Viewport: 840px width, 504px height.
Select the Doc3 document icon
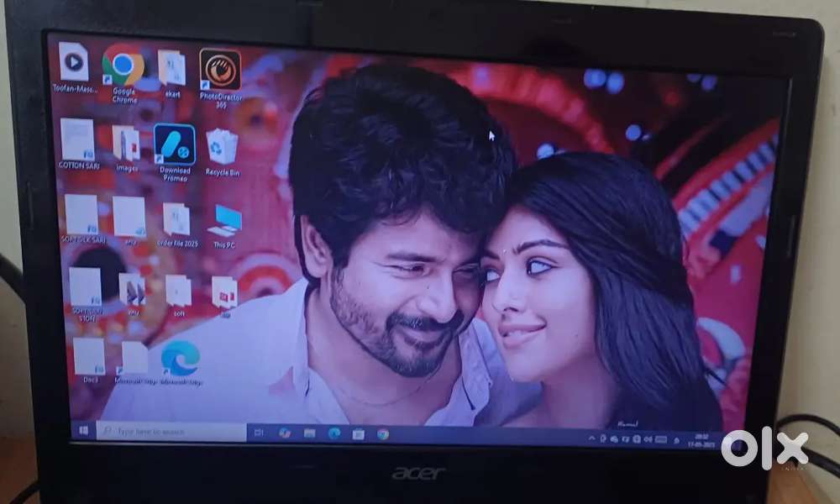tap(89, 357)
